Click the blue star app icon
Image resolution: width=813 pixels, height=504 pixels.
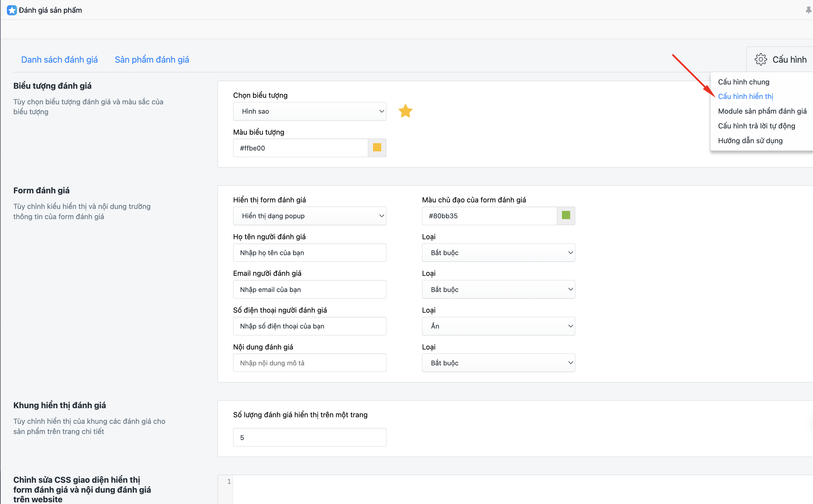[x=12, y=10]
